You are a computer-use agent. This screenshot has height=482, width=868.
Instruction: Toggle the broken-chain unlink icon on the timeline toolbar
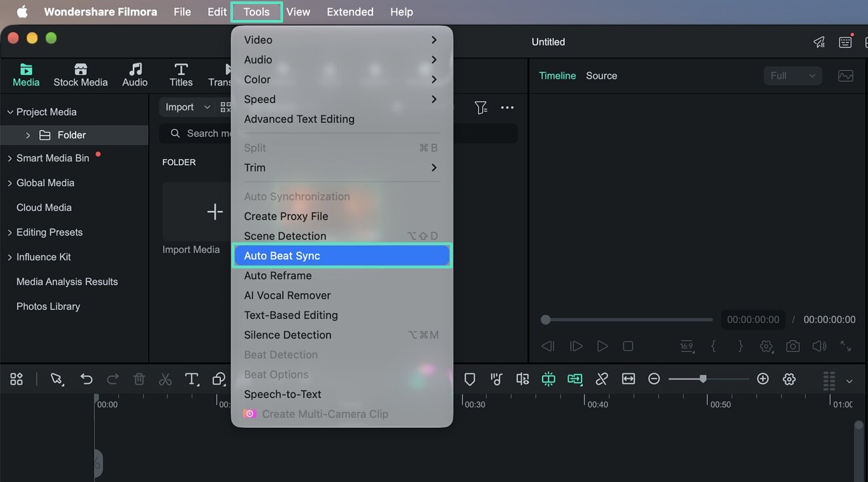coord(602,379)
